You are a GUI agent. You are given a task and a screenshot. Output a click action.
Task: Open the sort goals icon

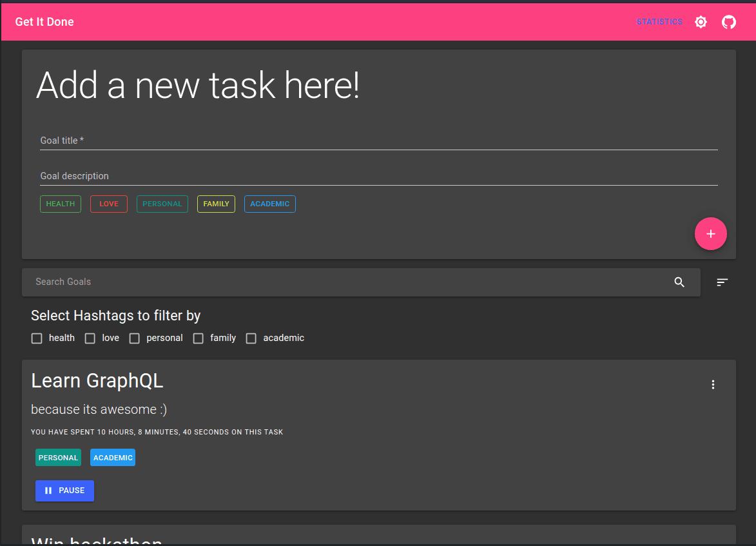click(x=722, y=282)
